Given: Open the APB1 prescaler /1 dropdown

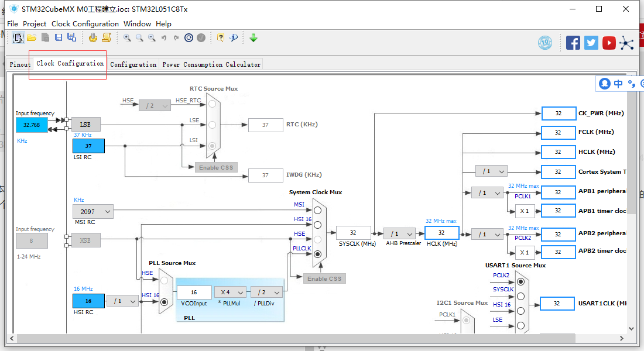Looking at the screenshot, I should [487, 192].
